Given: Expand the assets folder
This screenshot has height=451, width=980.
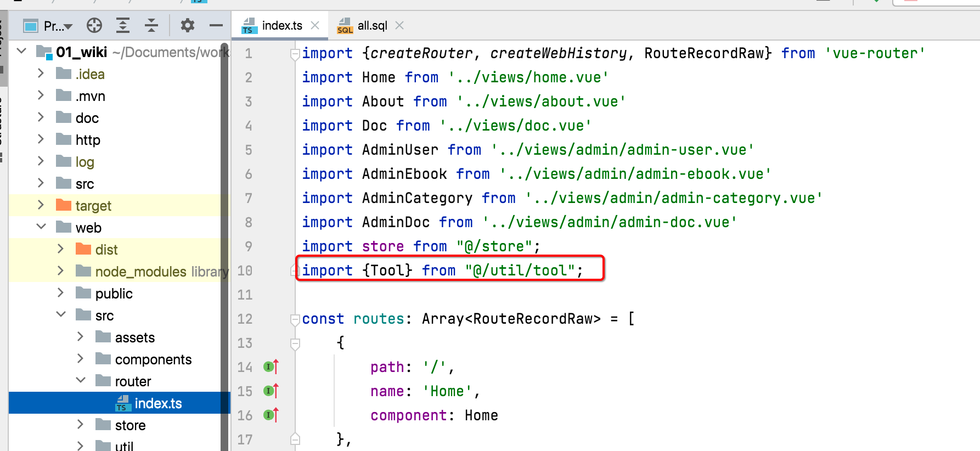Looking at the screenshot, I should click(x=80, y=336).
